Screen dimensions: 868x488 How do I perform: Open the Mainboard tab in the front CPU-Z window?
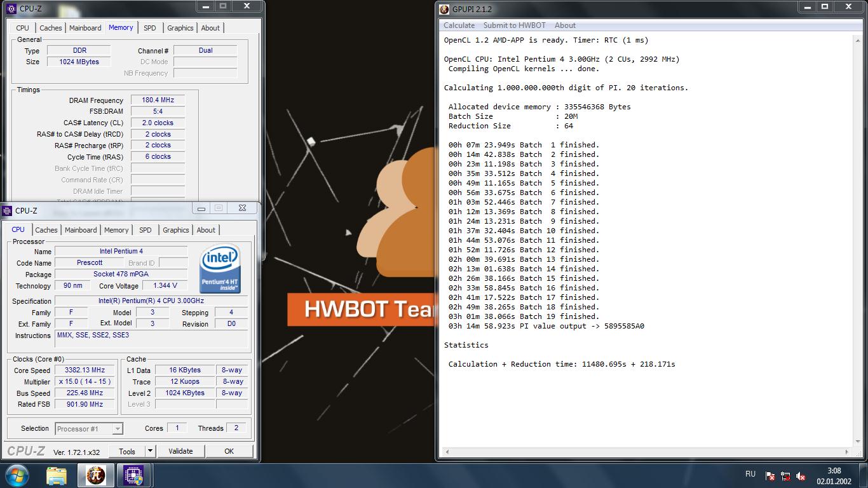coord(81,230)
